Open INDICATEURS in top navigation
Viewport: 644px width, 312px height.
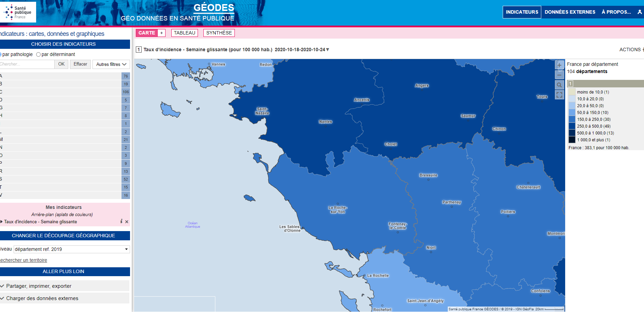click(x=522, y=12)
